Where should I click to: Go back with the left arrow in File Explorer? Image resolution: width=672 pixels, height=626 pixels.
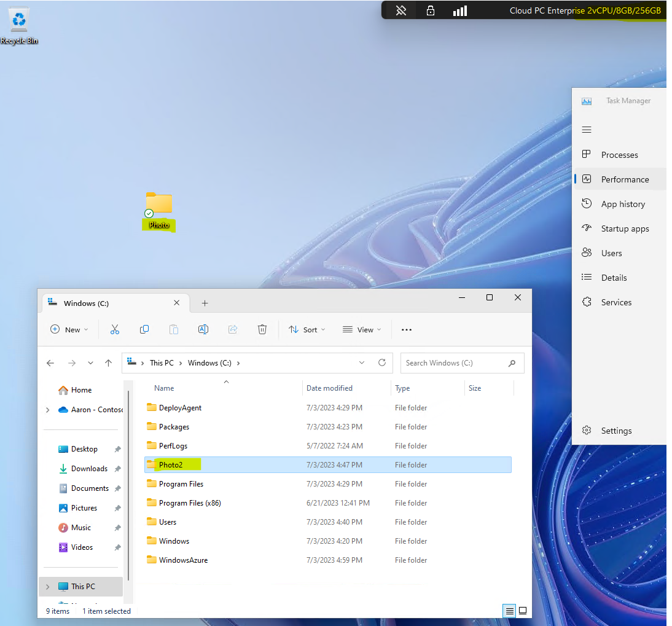click(50, 363)
